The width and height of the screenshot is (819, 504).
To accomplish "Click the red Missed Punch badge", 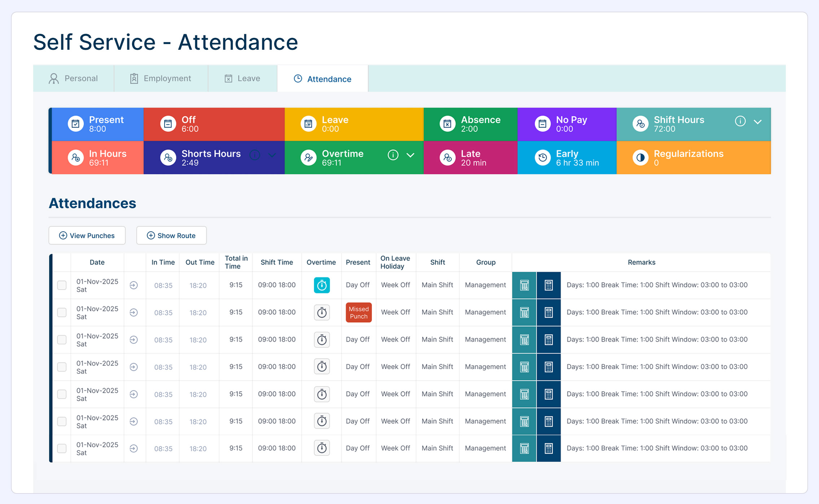I will point(358,313).
